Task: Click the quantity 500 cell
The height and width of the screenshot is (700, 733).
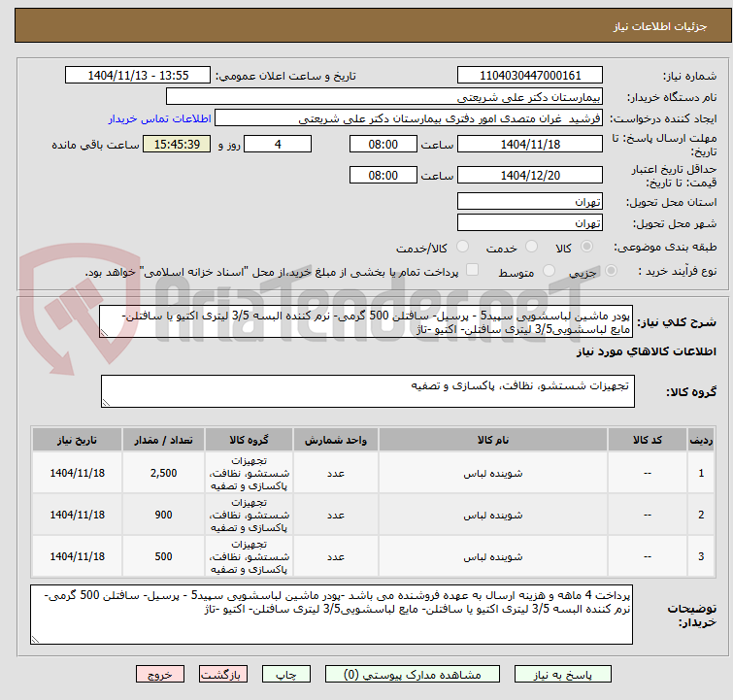Action: coord(163,556)
